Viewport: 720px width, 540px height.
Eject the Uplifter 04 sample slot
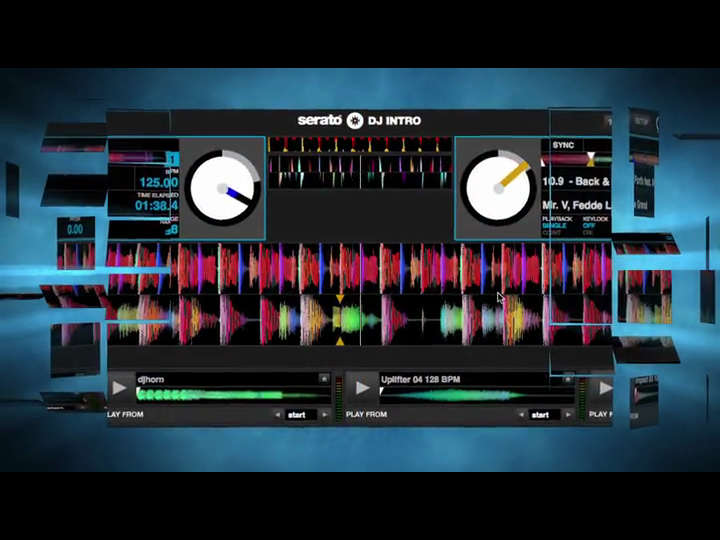(x=567, y=379)
